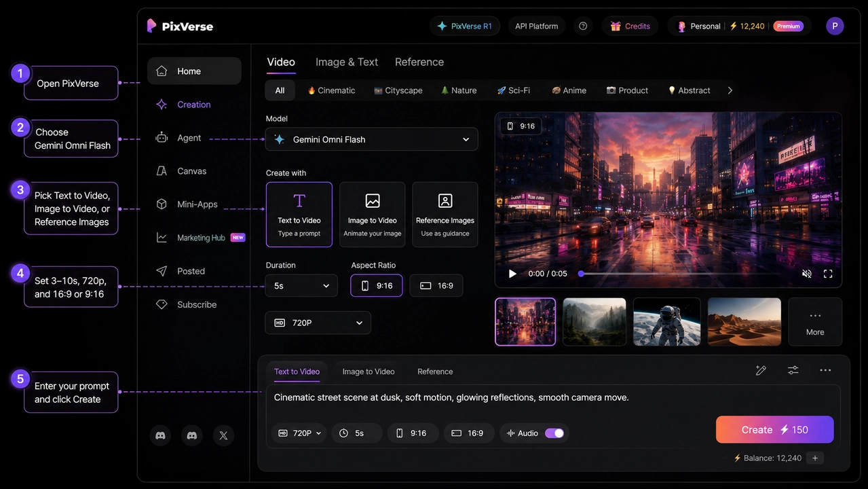The height and width of the screenshot is (489, 868).
Task: Open the prompt settings sliders icon
Action: click(x=793, y=370)
